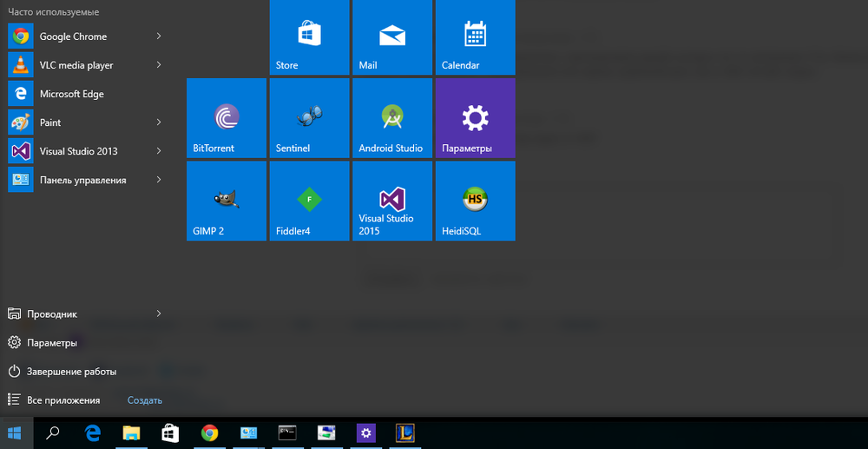
Task: Expand the Google Chrome jump list arrow
Action: [x=159, y=36]
